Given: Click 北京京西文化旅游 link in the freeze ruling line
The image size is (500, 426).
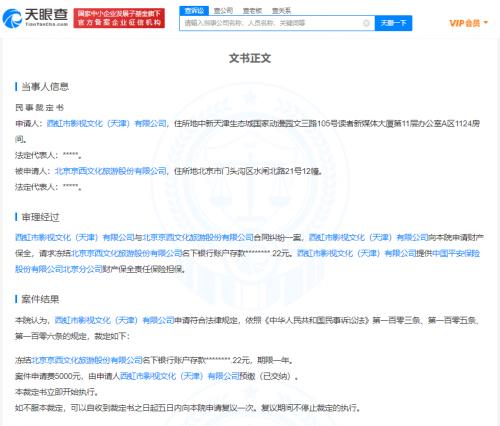Looking at the screenshot, I should [87, 360].
